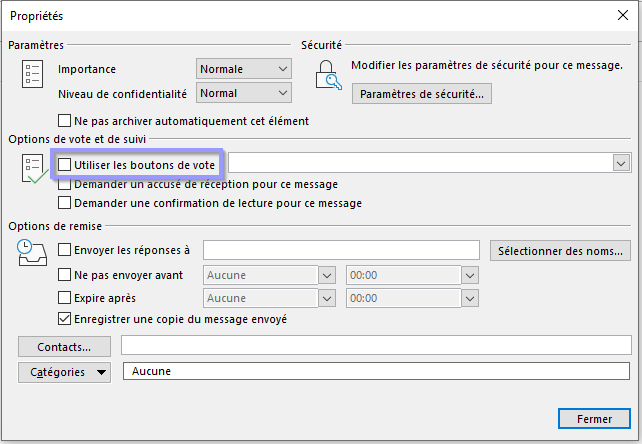Click 'Paramètres de sécurité...' button

pyautogui.click(x=422, y=94)
